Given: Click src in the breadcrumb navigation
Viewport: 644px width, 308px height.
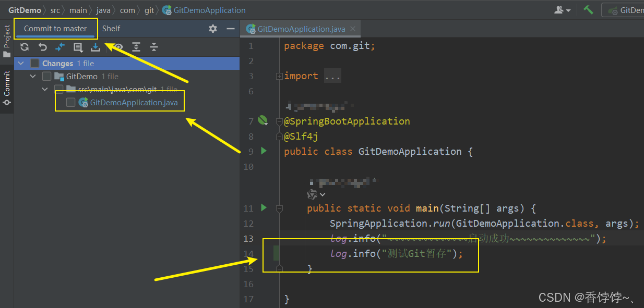Looking at the screenshot, I should [x=55, y=9].
